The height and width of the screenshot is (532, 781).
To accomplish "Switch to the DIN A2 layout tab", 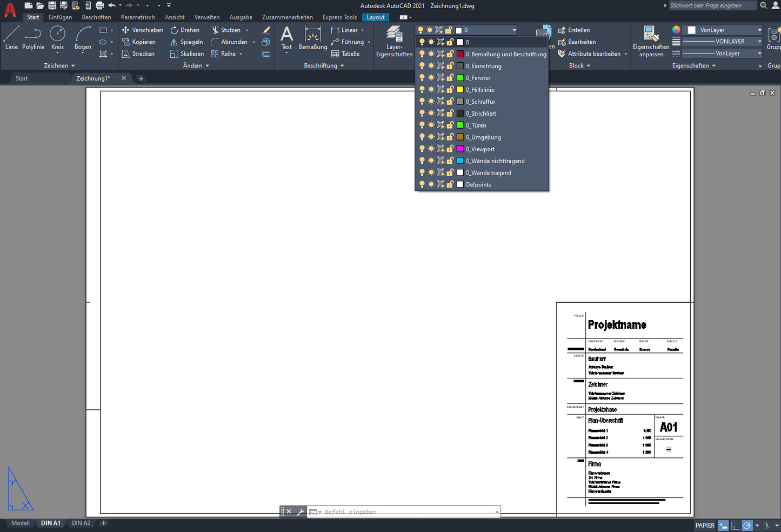I will click(x=81, y=523).
